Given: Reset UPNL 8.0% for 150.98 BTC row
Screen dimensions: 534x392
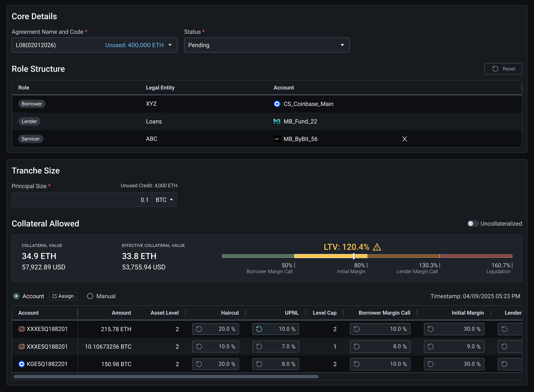Looking at the screenshot, I should pos(259,364).
